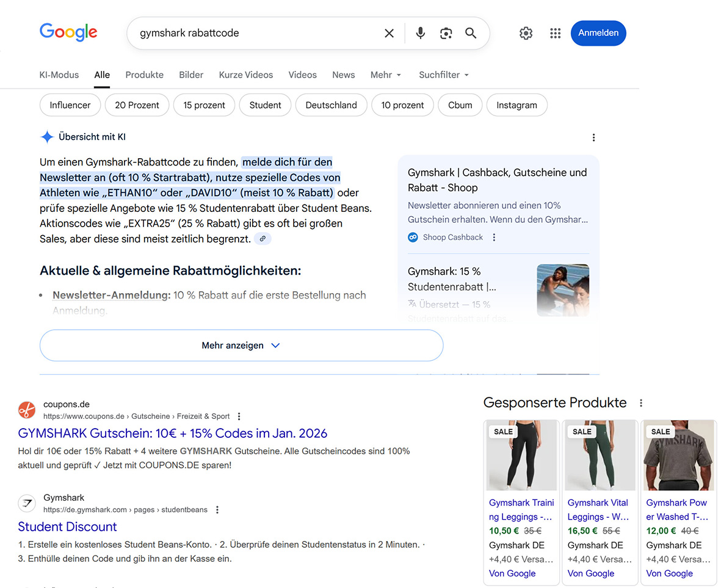721x588 pixels.
Task: Switch to the Produkte tab
Action: coord(144,74)
